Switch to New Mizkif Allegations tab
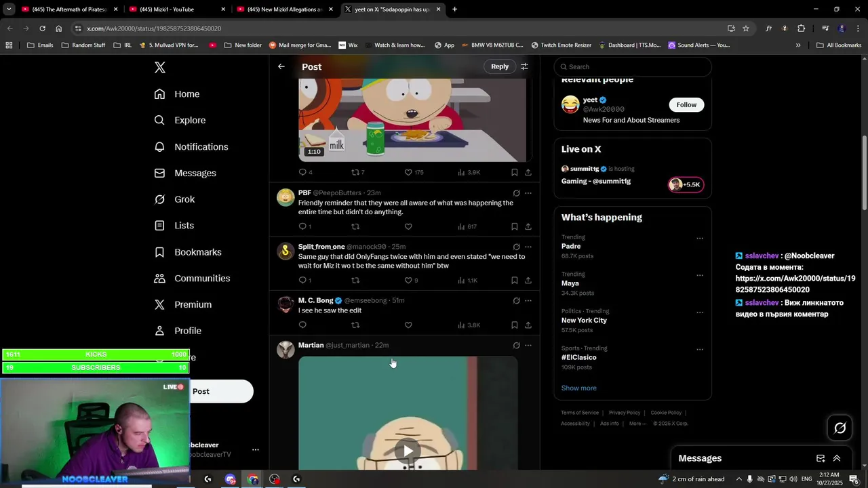The width and height of the screenshot is (868, 488). point(285,9)
